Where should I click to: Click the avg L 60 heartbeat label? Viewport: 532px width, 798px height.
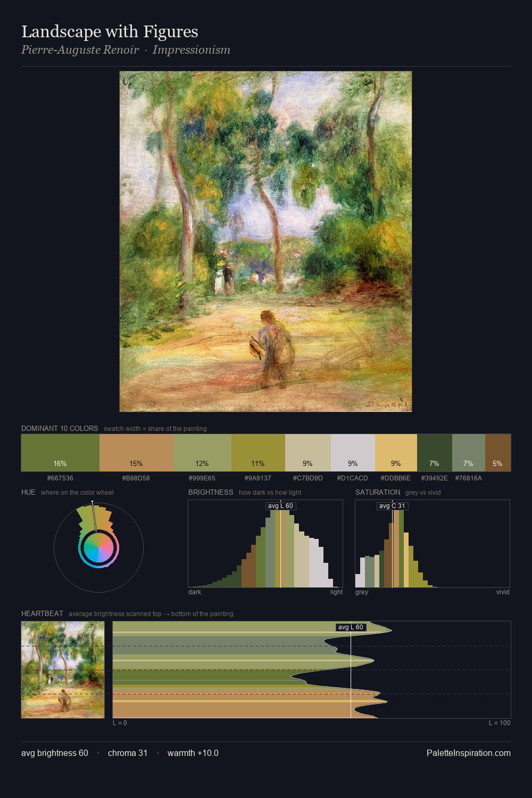[x=351, y=627]
